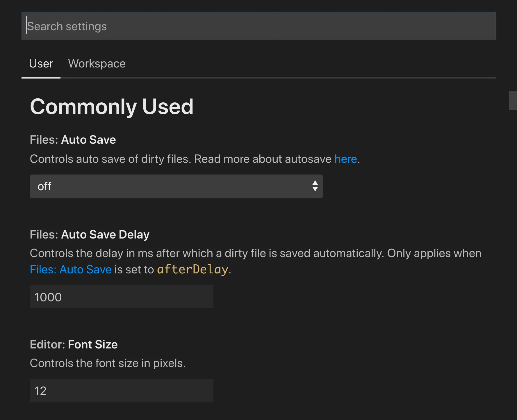
Task: Click the 'Commonly Used' section heading
Action: pos(112,106)
